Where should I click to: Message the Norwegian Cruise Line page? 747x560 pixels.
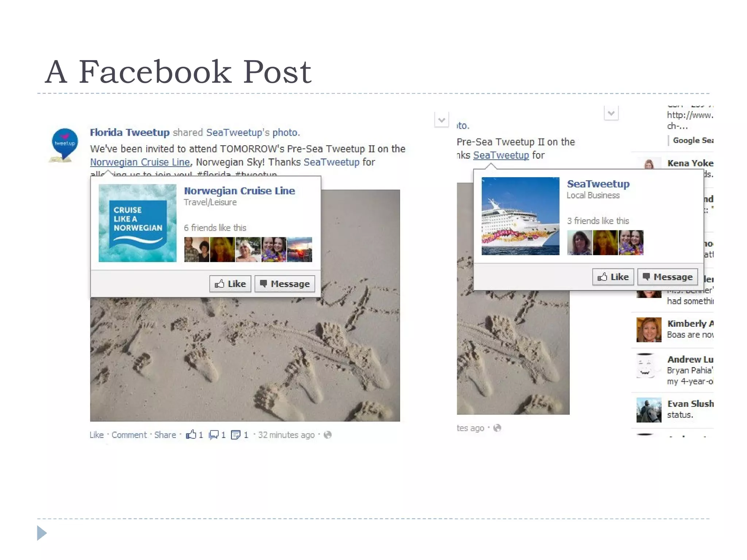point(285,284)
